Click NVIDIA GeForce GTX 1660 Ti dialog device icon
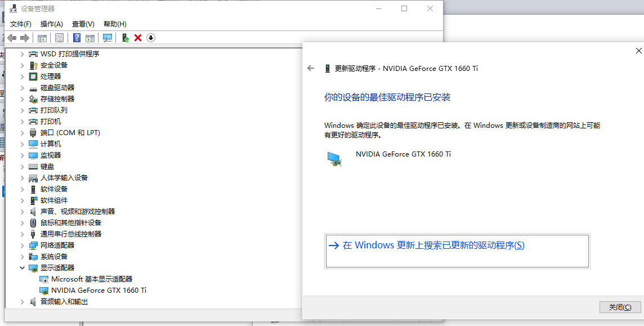 (x=334, y=158)
